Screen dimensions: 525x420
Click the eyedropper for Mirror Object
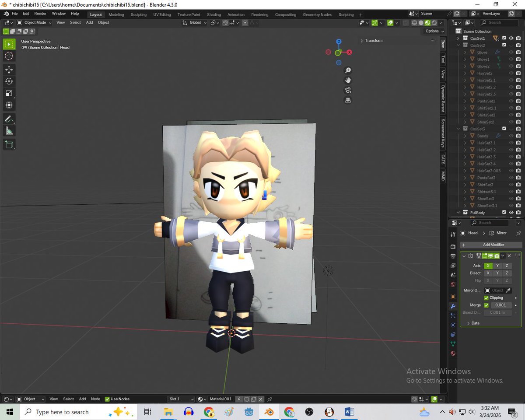pos(508,290)
